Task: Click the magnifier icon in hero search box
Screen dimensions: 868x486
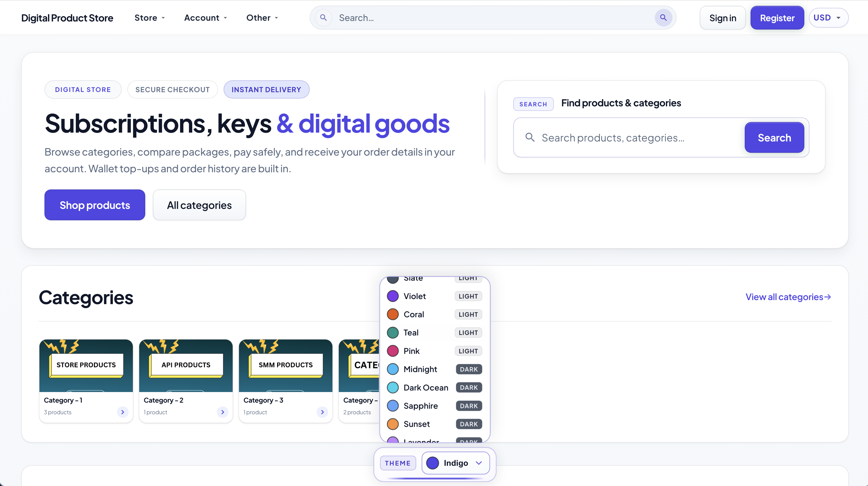Action: [530, 137]
